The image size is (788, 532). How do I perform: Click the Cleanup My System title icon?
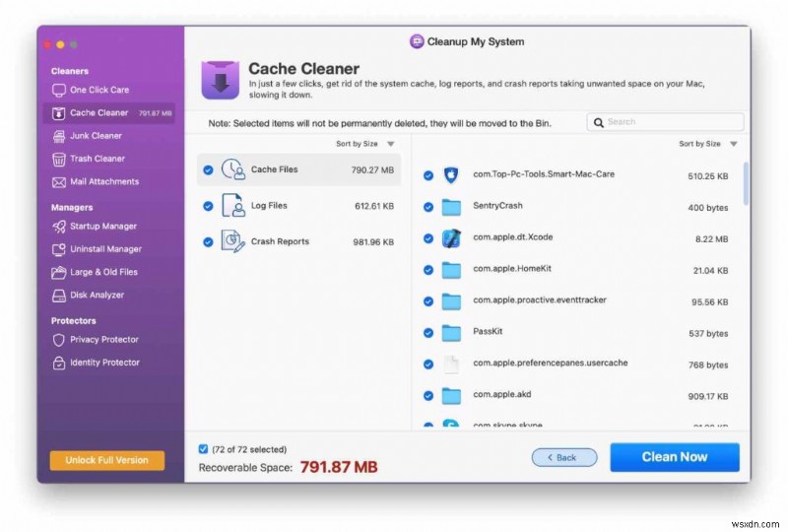(417, 41)
